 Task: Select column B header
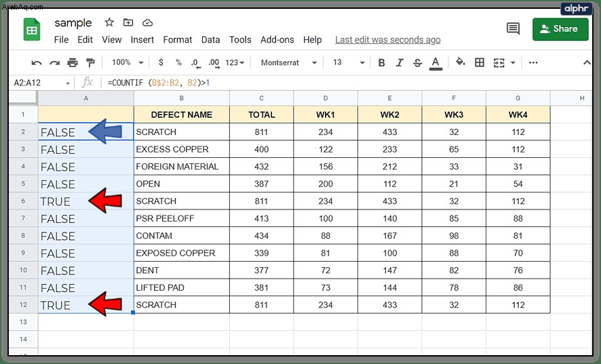182,98
